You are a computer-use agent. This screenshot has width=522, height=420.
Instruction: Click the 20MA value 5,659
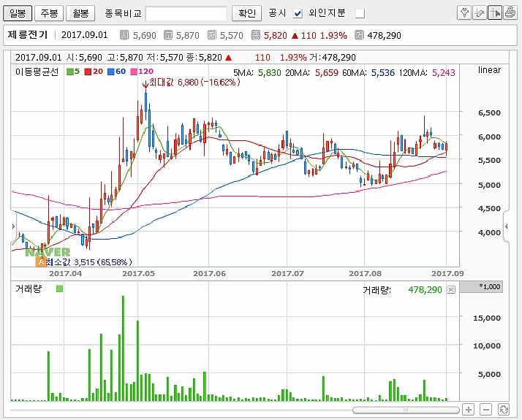point(327,72)
